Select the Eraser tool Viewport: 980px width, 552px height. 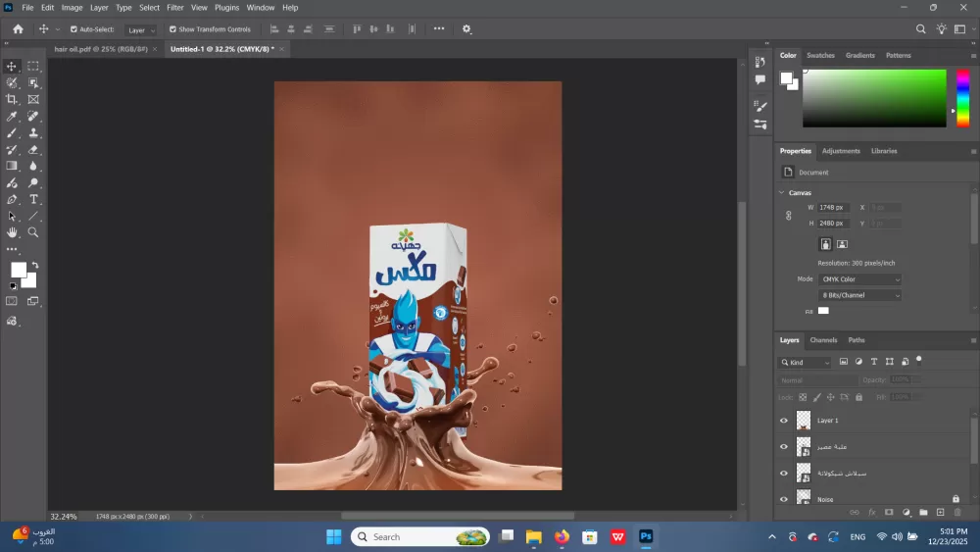(x=33, y=149)
